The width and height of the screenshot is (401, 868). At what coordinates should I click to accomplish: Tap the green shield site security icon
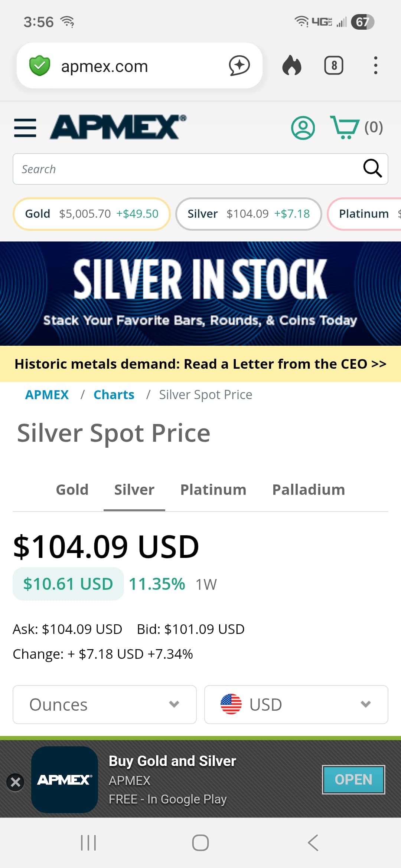40,66
